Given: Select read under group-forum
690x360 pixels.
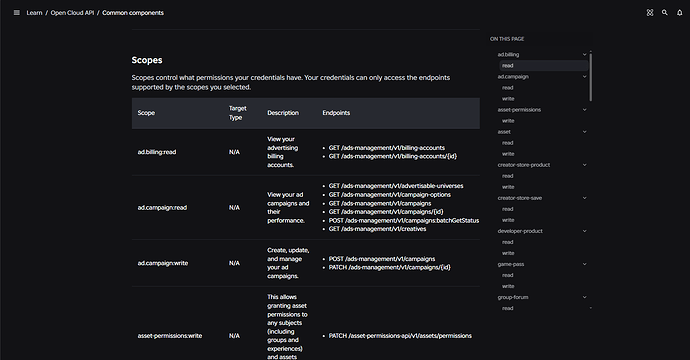Looking at the screenshot, I should coord(508,308).
